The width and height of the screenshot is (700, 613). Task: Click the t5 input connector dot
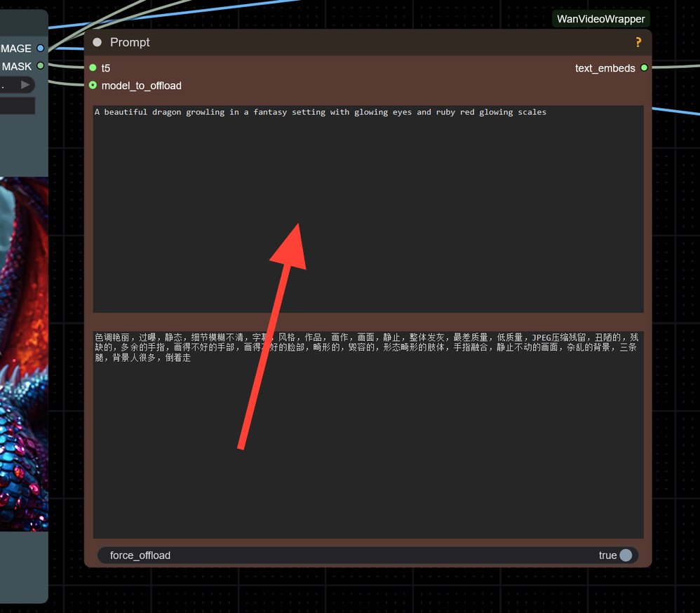(92, 68)
